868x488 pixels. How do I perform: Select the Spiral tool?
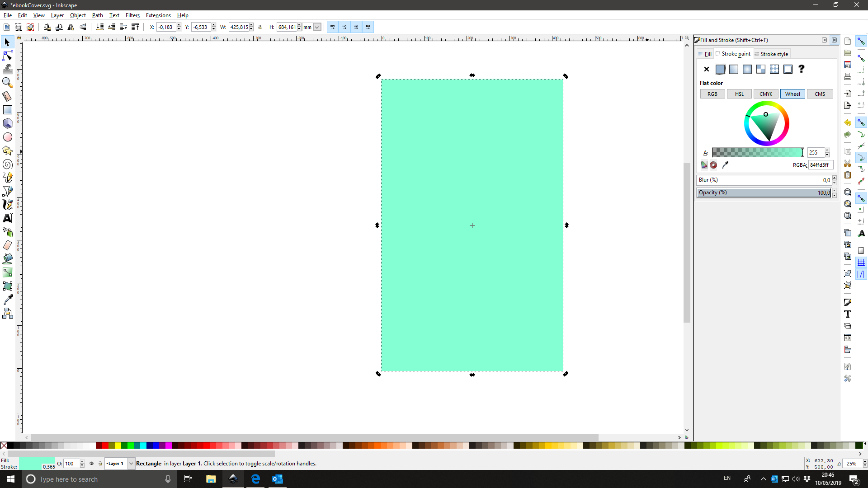coord(7,164)
